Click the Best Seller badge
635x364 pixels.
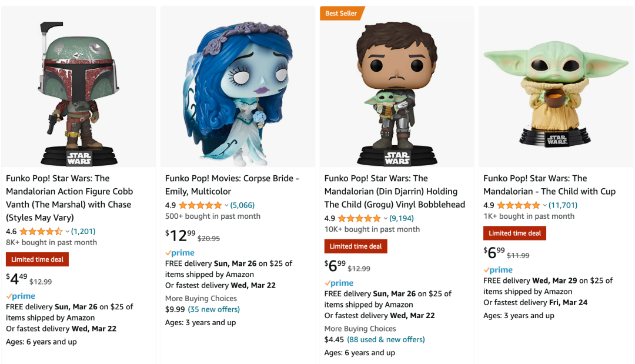coord(342,13)
